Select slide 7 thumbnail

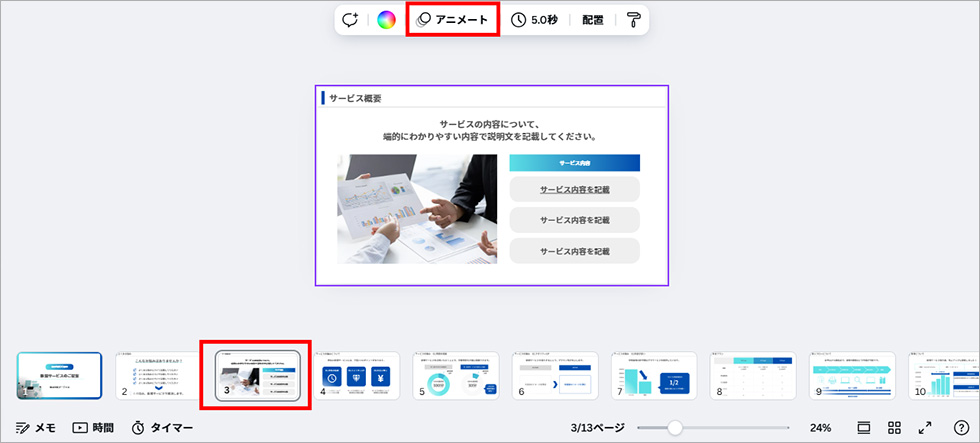(x=654, y=376)
